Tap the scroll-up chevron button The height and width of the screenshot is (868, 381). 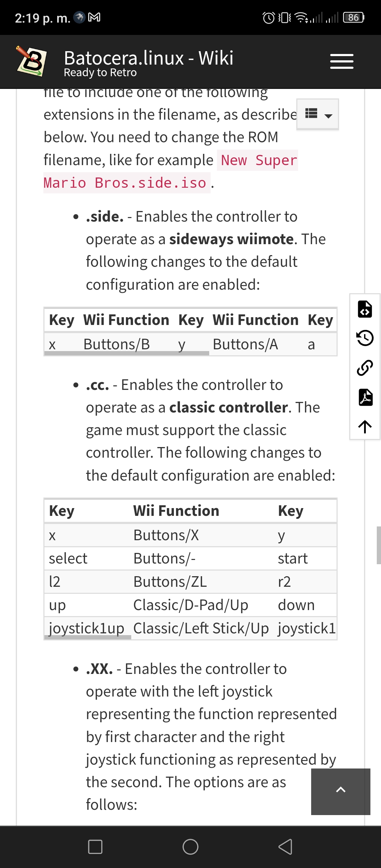(x=341, y=791)
